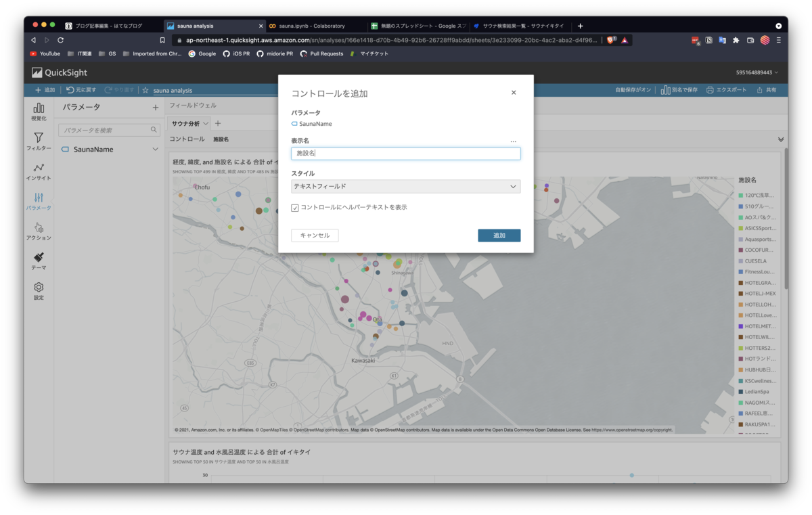Click the Google Translate extension icon
Image resolution: width=812 pixels, height=515 pixels.
point(722,40)
